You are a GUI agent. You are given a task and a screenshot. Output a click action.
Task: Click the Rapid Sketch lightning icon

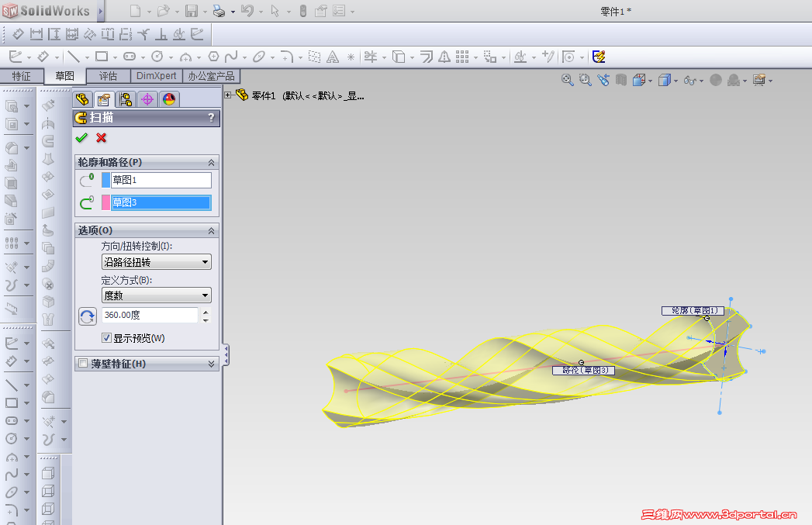[599, 57]
